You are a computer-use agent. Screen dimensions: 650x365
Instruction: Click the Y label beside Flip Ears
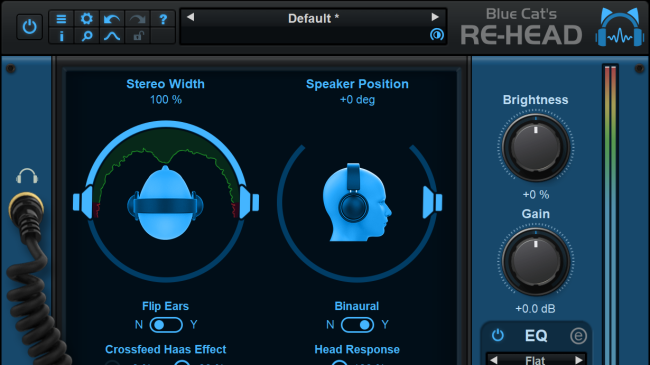point(194,324)
